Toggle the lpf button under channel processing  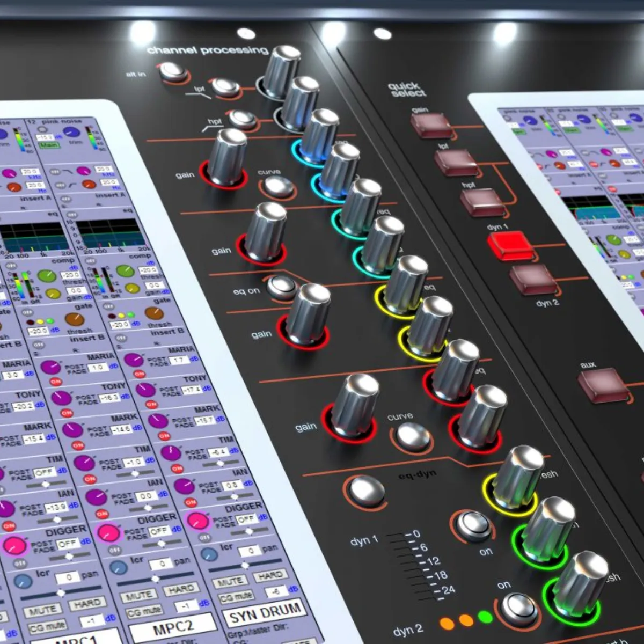point(225,87)
